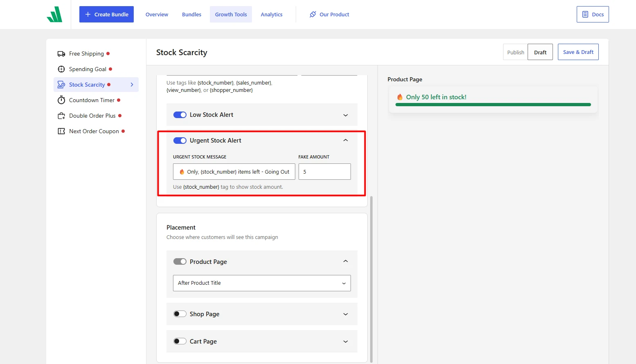Image resolution: width=636 pixels, height=364 pixels.
Task: Click the Save & Draft button
Action: pos(578,52)
